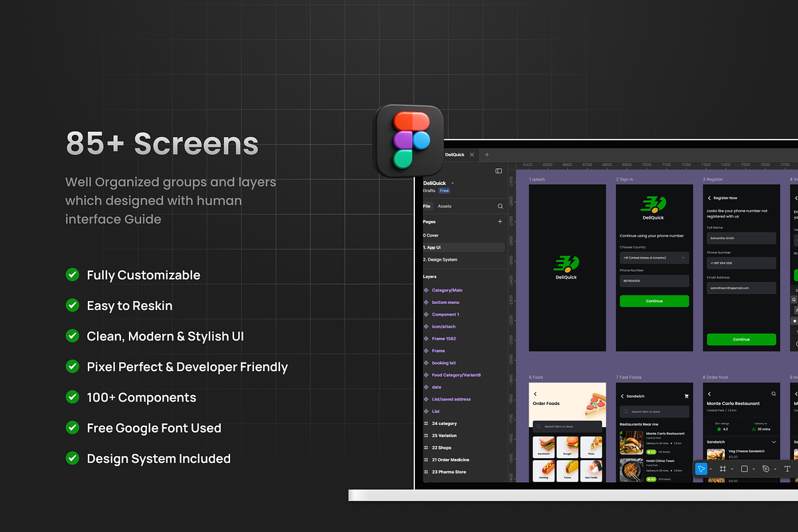Collapse the Sandwich section chevron
The height and width of the screenshot is (532, 798).
[773, 442]
